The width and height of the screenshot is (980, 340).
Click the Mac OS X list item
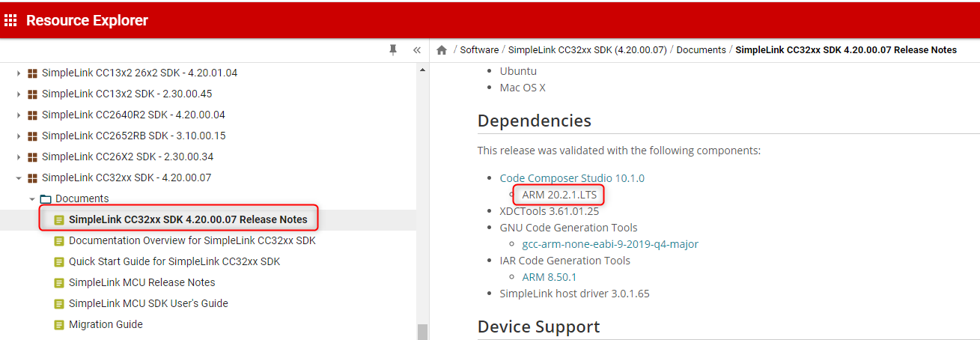pos(523,88)
